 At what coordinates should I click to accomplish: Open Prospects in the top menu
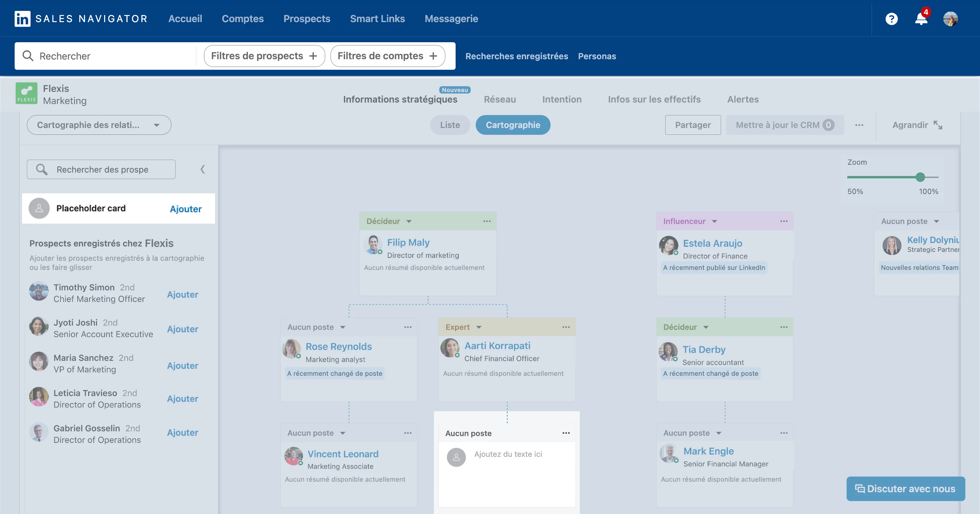coord(307,19)
